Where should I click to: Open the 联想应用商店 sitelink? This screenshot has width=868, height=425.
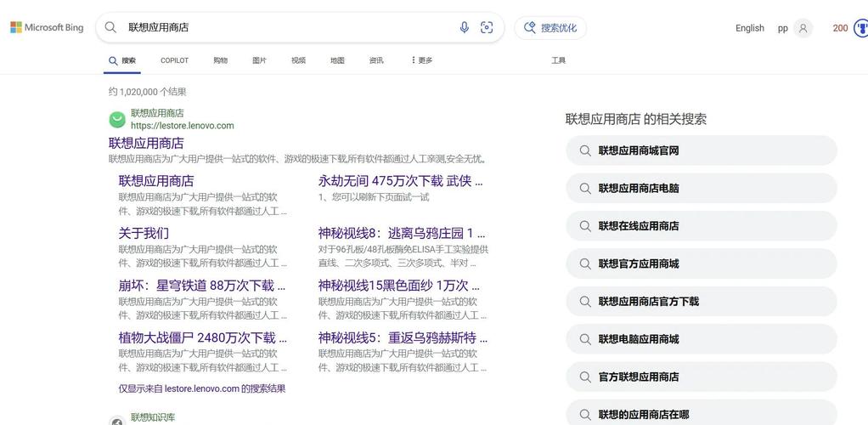pos(156,181)
